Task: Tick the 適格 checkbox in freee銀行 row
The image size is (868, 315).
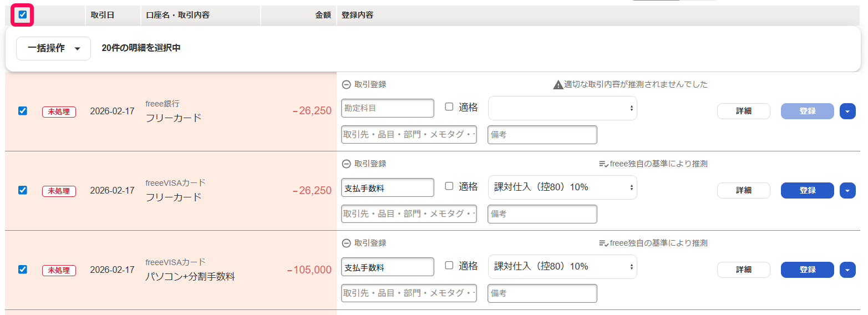Action: click(449, 107)
